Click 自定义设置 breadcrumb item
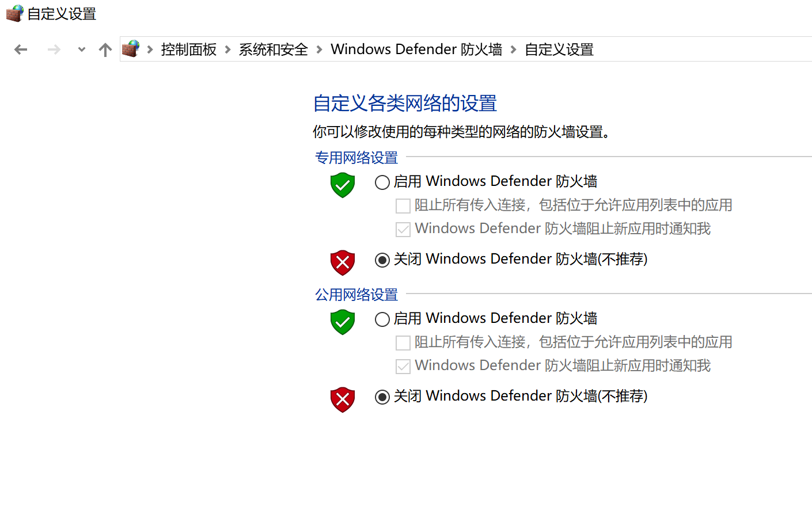The image size is (812, 518). [559, 49]
